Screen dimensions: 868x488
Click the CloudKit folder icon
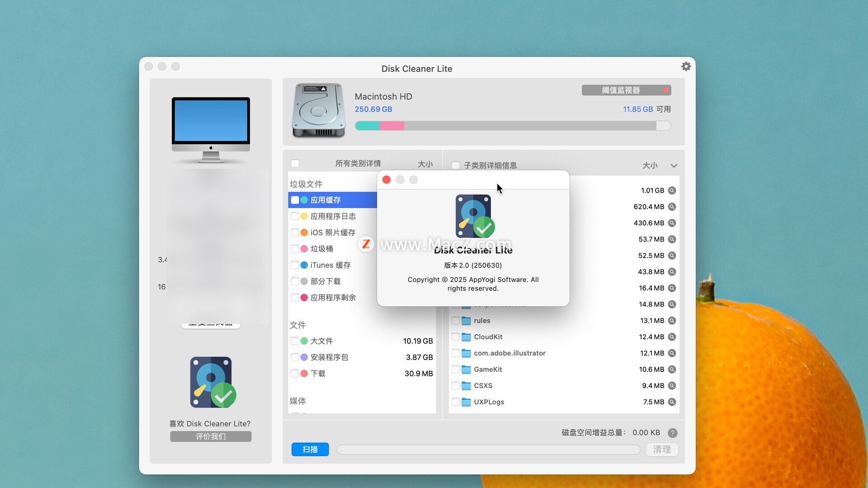tap(466, 337)
